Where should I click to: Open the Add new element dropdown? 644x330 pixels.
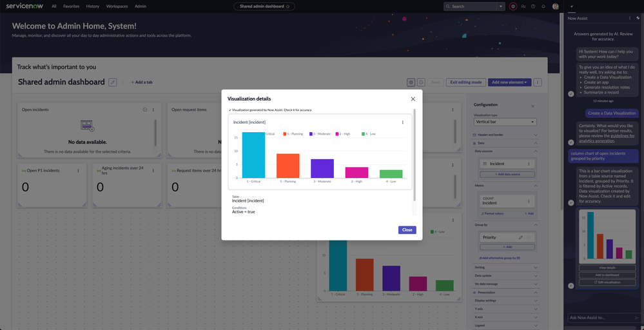pos(510,82)
